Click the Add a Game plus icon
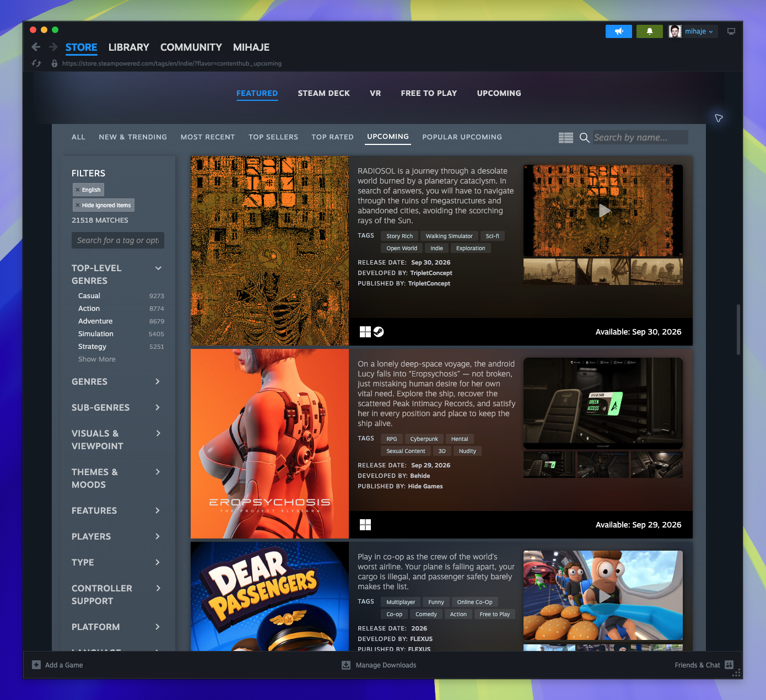The width and height of the screenshot is (766, 700). point(36,665)
